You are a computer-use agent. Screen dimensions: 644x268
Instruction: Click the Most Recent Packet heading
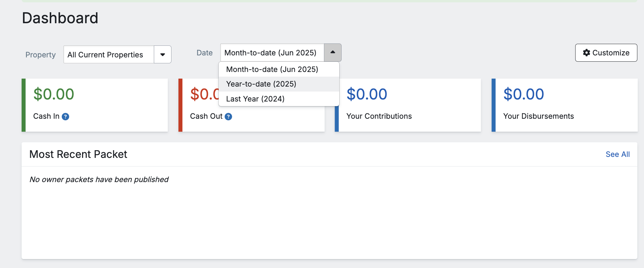point(78,154)
